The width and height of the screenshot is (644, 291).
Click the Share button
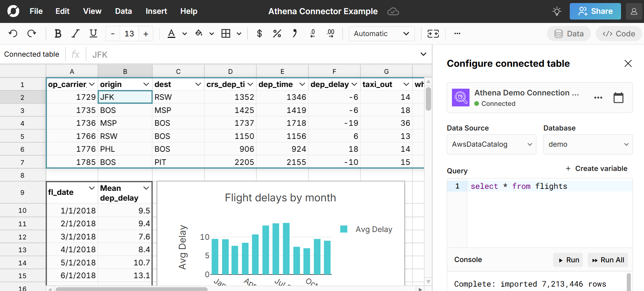pos(595,11)
